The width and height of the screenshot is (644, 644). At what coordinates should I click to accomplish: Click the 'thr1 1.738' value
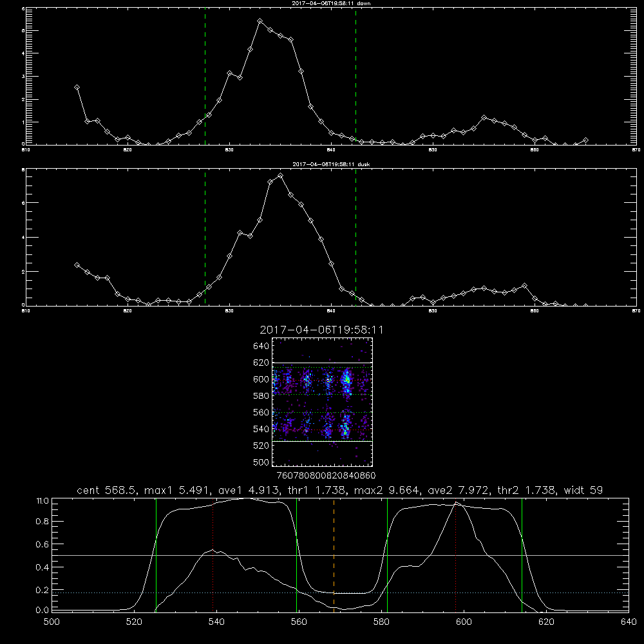(316, 490)
